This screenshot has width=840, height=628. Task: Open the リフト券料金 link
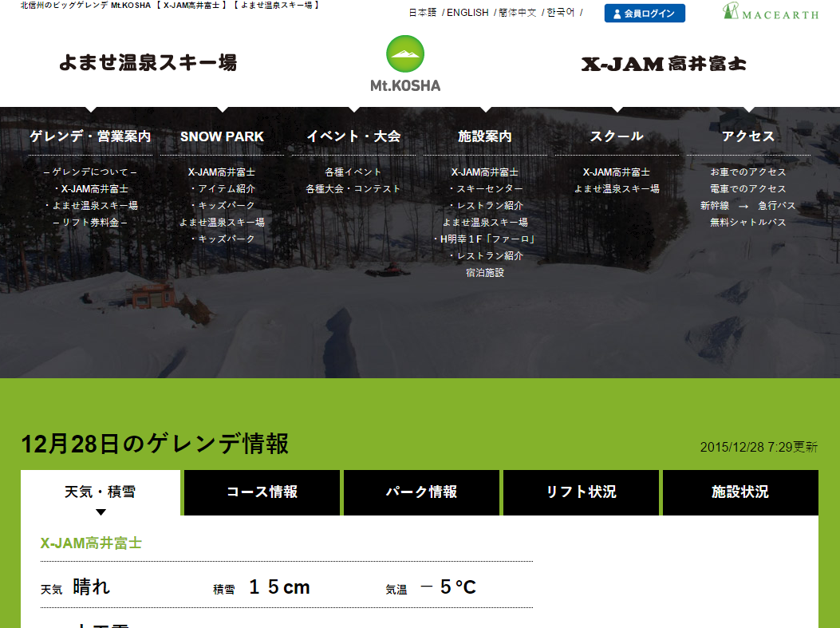tap(90, 222)
